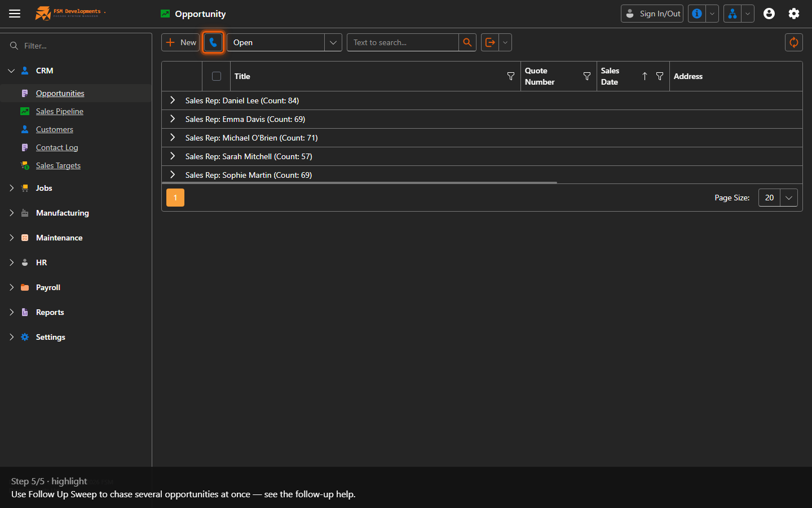812x508 pixels.
Task: Expand the HR menu section
Action: coord(11,262)
